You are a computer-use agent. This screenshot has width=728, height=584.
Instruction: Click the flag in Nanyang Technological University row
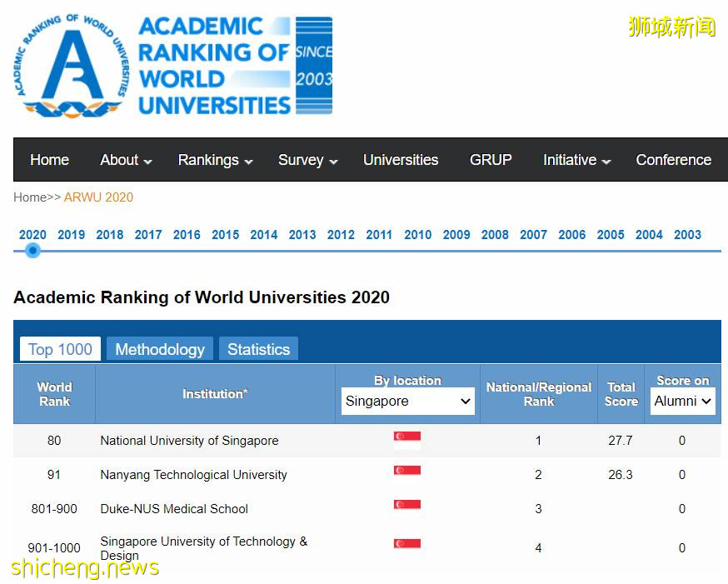click(407, 471)
